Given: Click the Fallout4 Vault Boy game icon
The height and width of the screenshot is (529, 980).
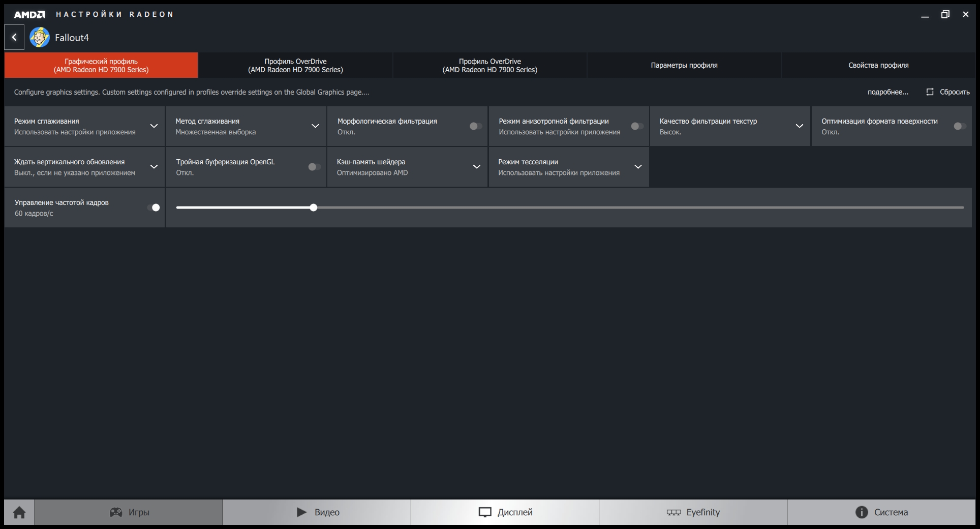Looking at the screenshot, I should (40, 37).
